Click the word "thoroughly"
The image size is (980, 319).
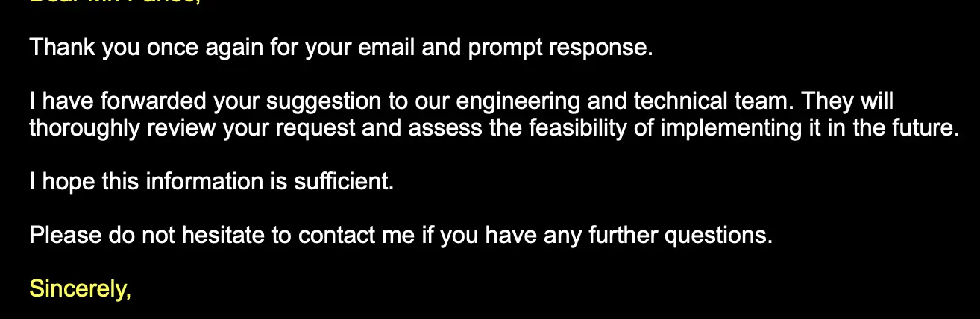tap(85, 128)
